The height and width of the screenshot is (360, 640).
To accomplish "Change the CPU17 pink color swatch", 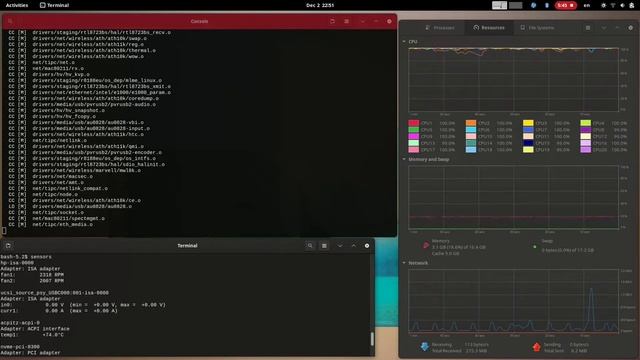I will (x=413, y=150).
